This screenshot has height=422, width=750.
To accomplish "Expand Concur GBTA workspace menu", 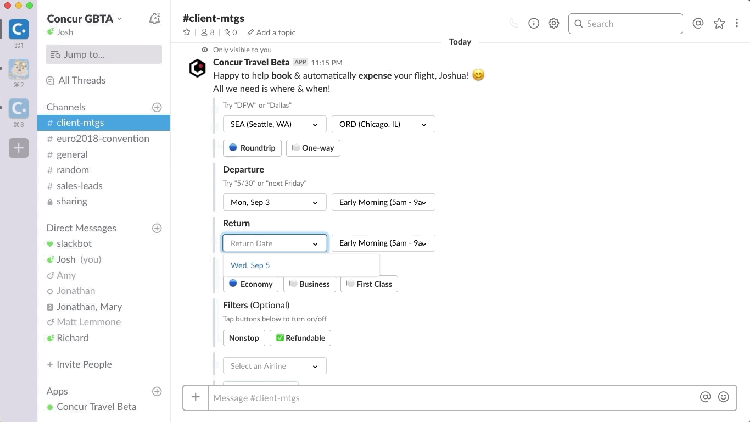I will point(84,19).
